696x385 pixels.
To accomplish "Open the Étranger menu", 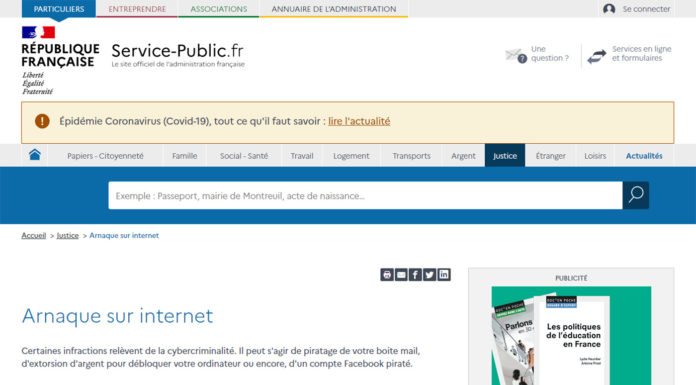I will point(550,156).
